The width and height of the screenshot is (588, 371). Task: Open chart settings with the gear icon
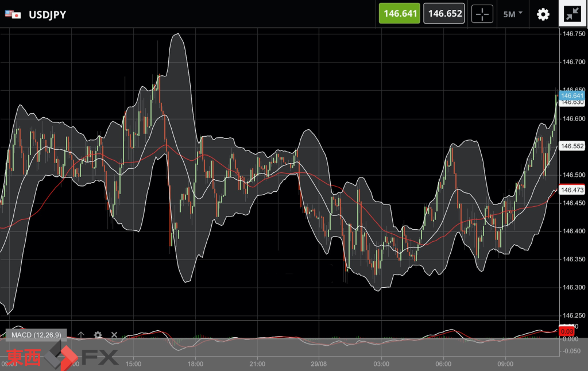(x=543, y=14)
